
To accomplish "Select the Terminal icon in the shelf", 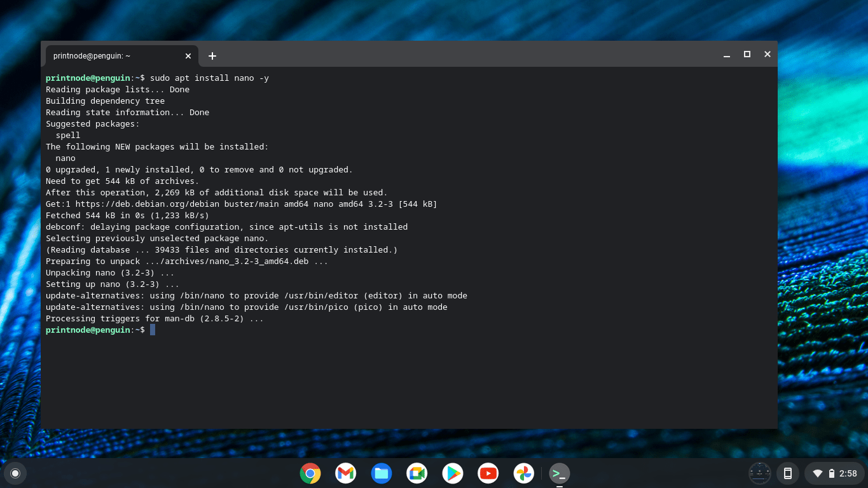I will pyautogui.click(x=560, y=473).
